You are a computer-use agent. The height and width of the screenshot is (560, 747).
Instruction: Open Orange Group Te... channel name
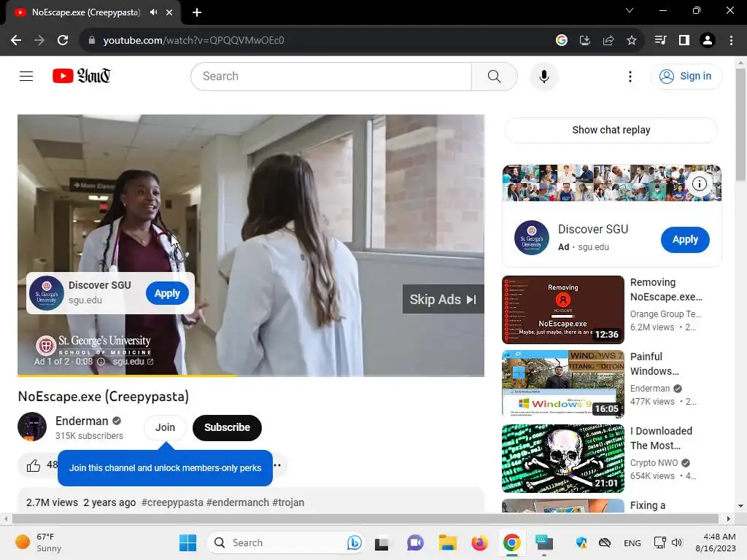665,314
